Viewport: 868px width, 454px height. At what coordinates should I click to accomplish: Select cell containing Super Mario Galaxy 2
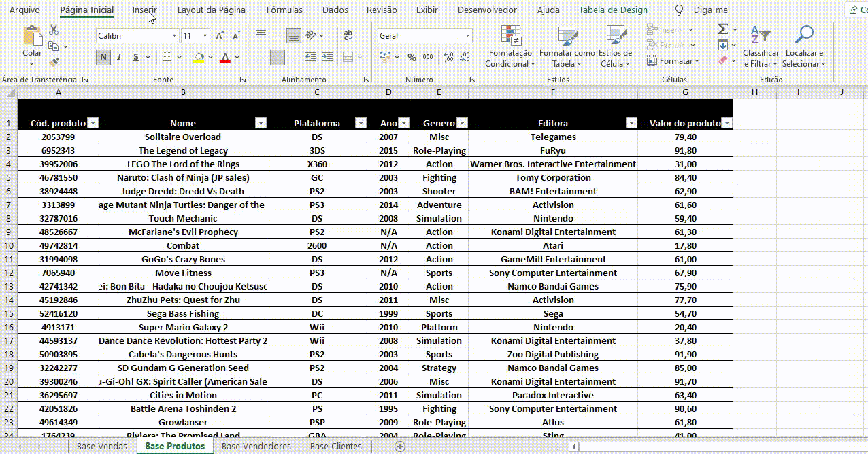pos(183,327)
